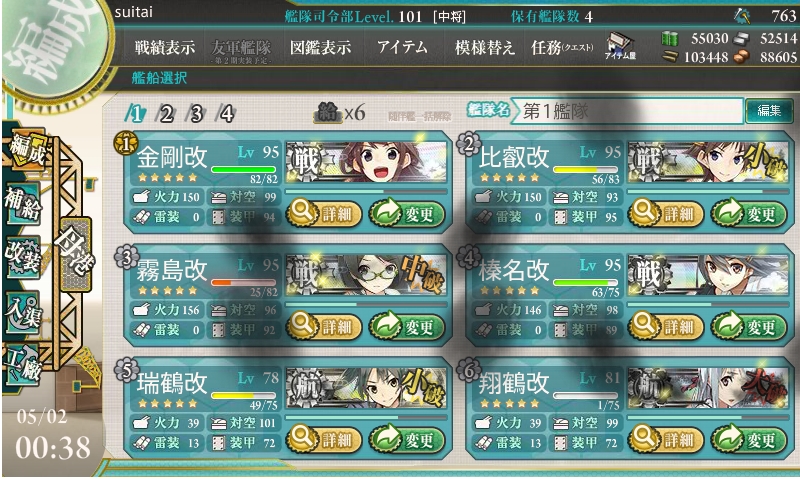Open the 任務 quest menu item
This screenshot has height=480, width=800.
click(x=562, y=48)
